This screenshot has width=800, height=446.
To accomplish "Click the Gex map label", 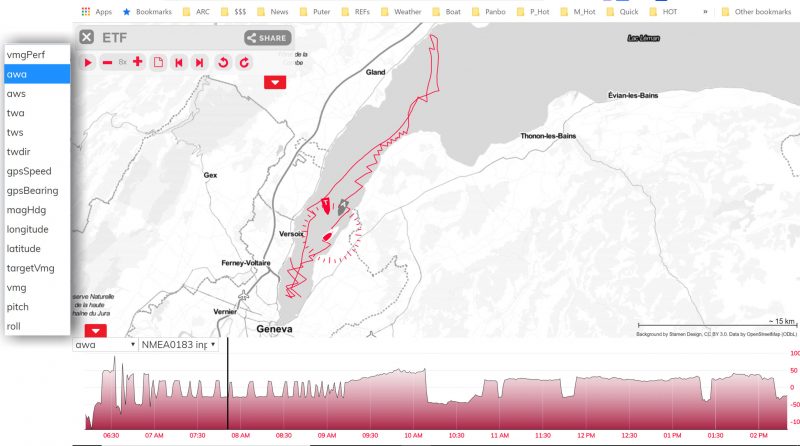I will pos(210,175).
